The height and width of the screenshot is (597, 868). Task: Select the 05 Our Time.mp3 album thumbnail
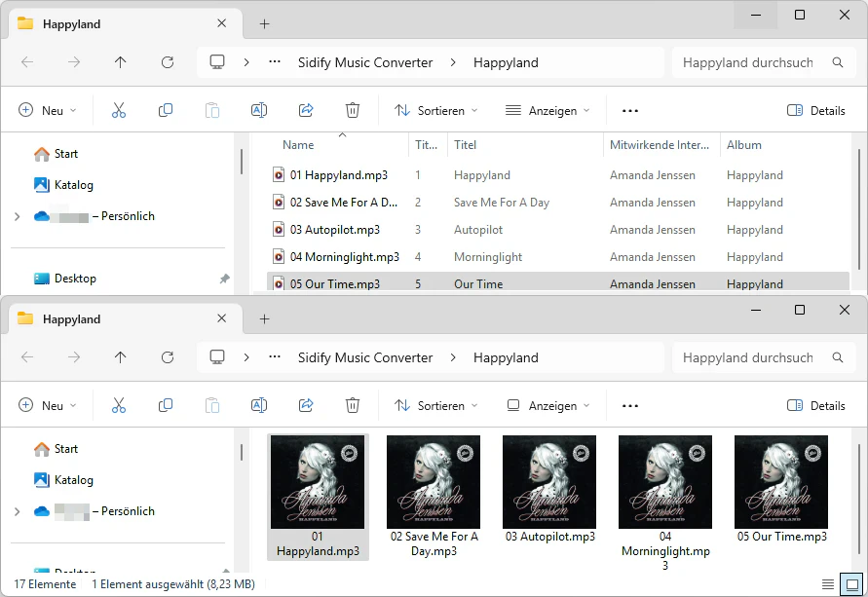click(781, 482)
